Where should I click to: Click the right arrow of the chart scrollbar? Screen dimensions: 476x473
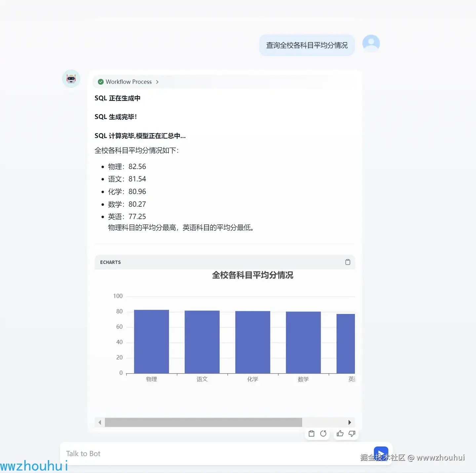(349, 422)
